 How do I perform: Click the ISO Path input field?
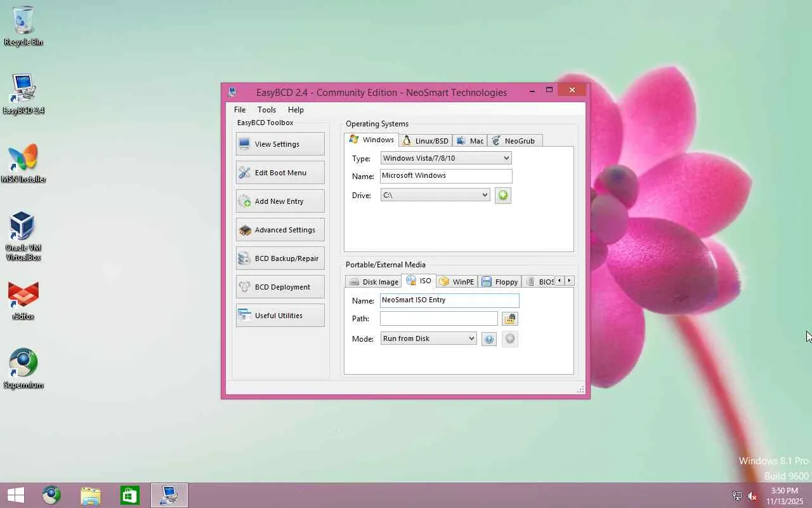pyautogui.click(x=439, y=318)
